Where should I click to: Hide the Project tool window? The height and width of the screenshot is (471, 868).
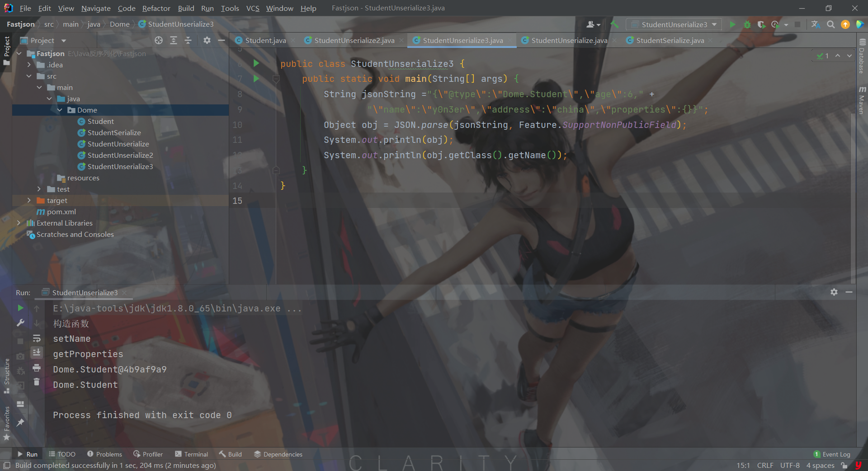(x=222, y=40)
